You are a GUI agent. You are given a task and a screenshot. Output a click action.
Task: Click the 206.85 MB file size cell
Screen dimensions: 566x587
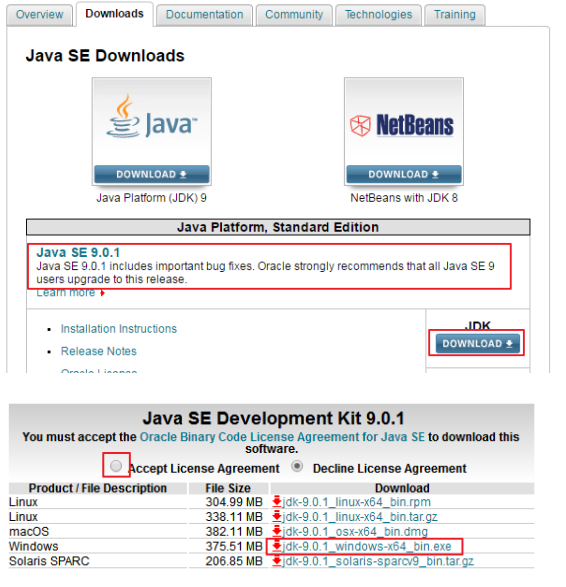point(234,561)
